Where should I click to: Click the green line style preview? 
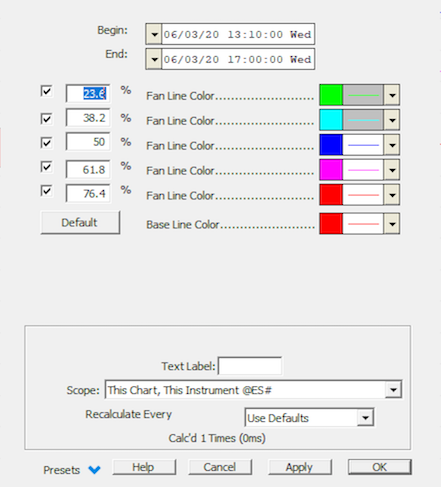tap(363, 95)
